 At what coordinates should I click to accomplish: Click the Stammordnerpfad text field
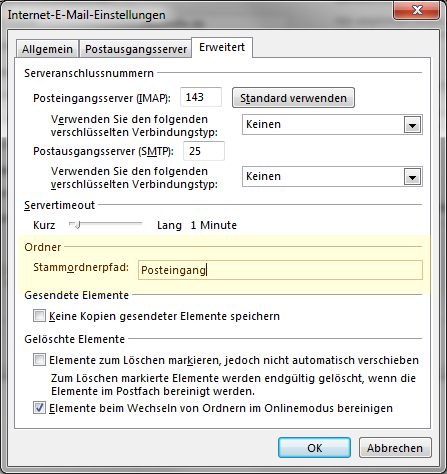[280, 270]
